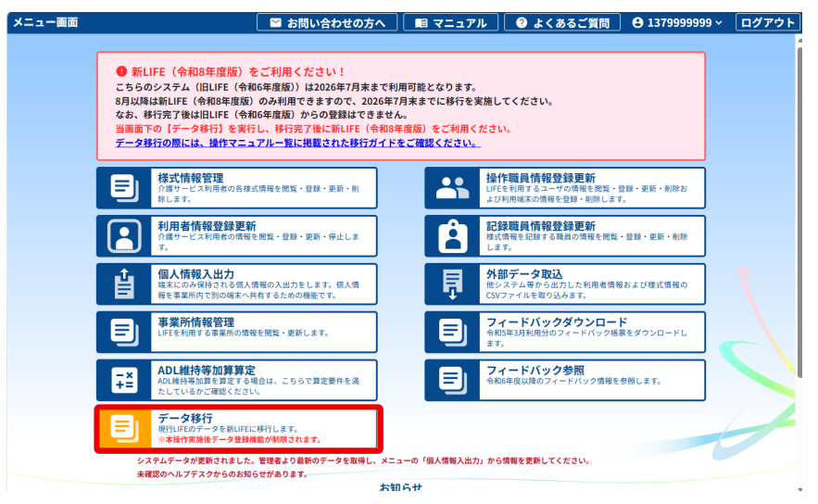Image resolution: width=818 pixels, height=504 pixels.
Task: Click the 記録職員情報登録更新 badge icon
Action: [x=453, y=236]
